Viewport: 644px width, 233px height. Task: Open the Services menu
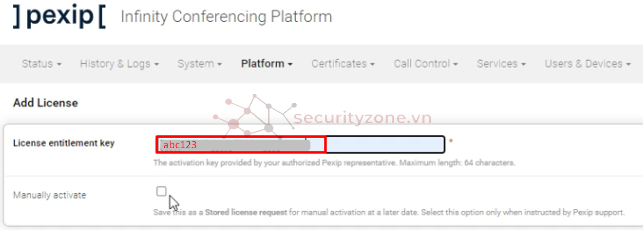[501, 63]
